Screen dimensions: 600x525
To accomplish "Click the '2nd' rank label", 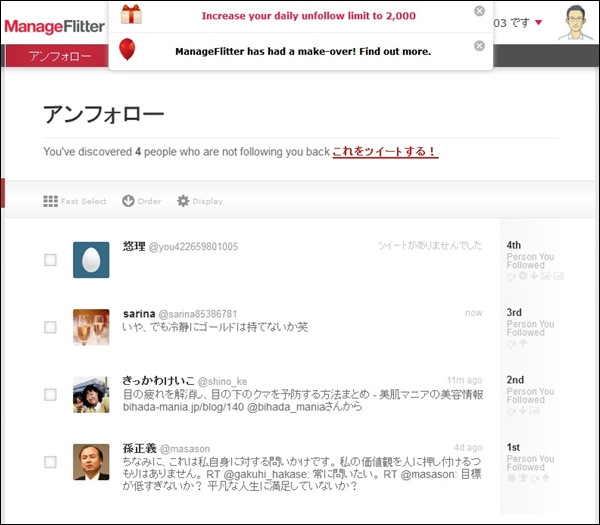I will coord(515,380).
